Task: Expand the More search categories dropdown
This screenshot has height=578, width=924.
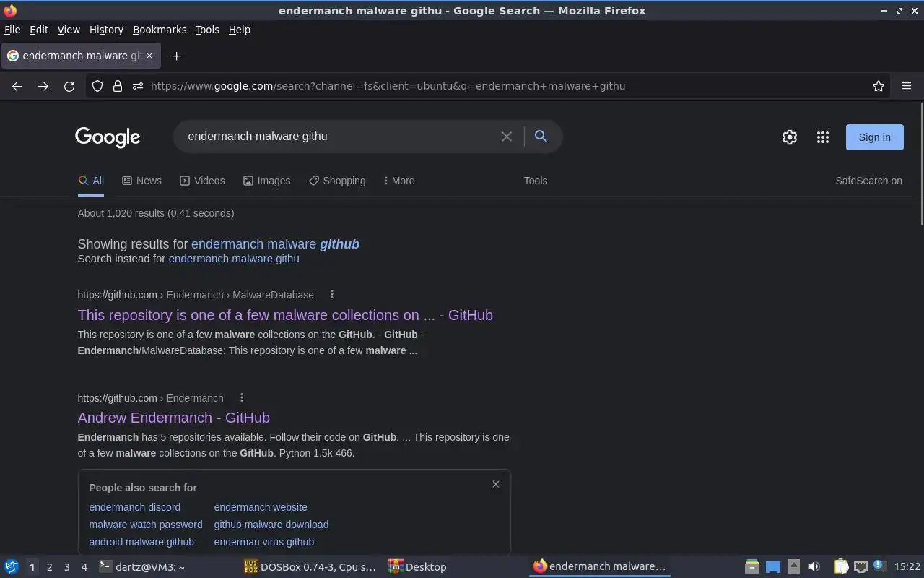Action: [399, 181]
